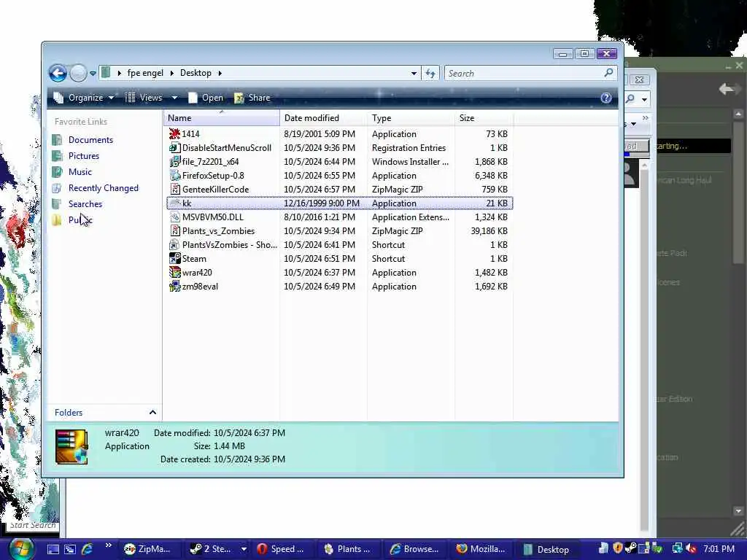Select Desktop in address path
The image size is (747, 560).
click(196, 73)
